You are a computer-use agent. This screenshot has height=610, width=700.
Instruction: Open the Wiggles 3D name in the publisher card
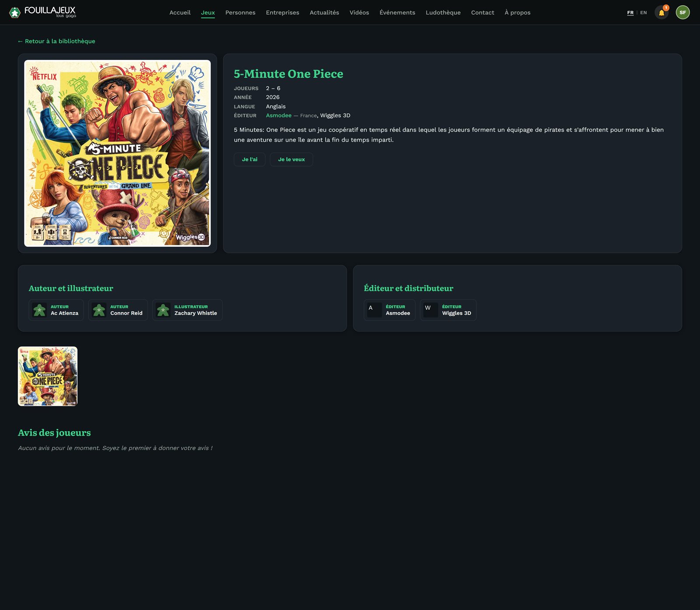coord(457,313)
